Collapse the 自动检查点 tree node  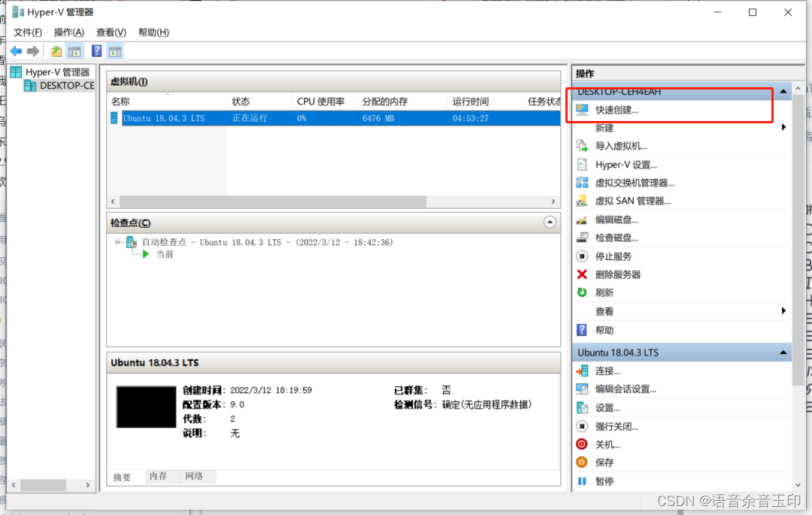(117, 242)
